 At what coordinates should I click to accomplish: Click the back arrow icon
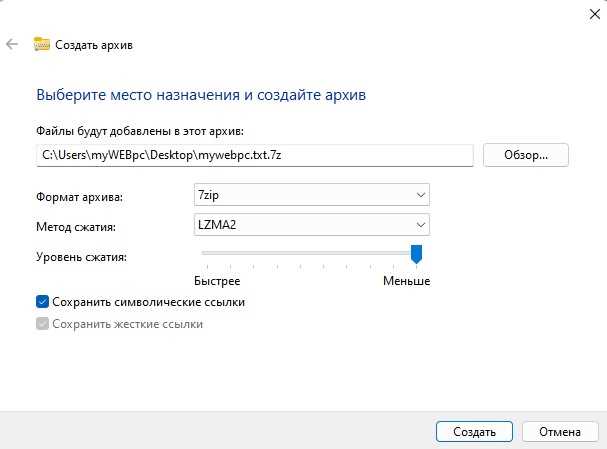(12, 44)
